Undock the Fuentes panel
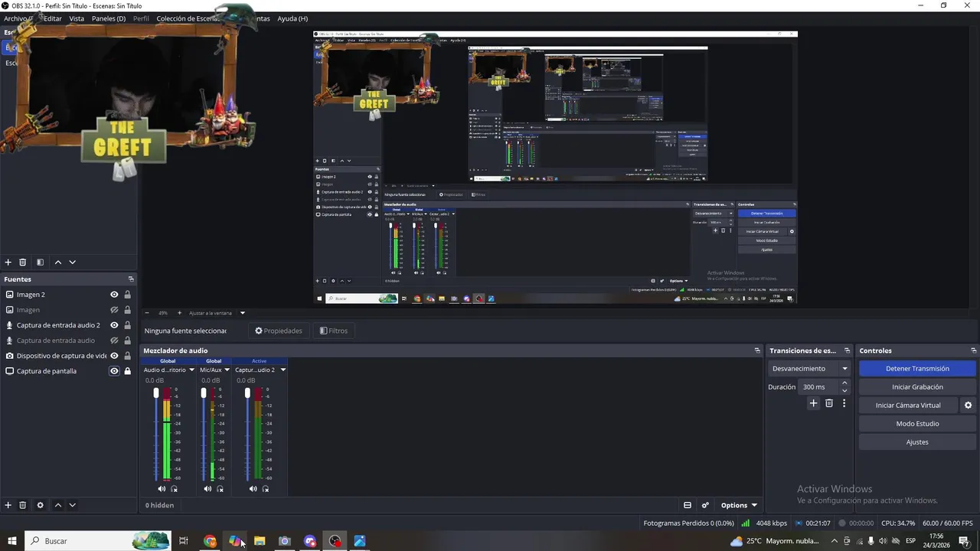Screen dimensions: 980x551 tap(131, 279)
